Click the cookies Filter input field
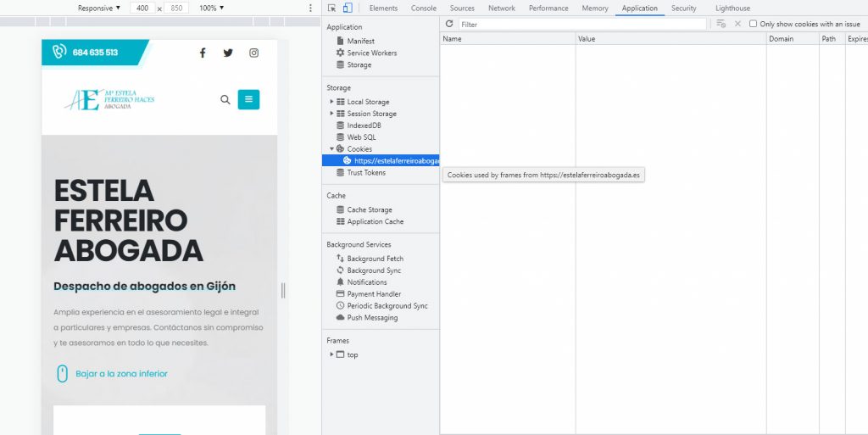Viewport: 868px width, 435px height. 582,25
